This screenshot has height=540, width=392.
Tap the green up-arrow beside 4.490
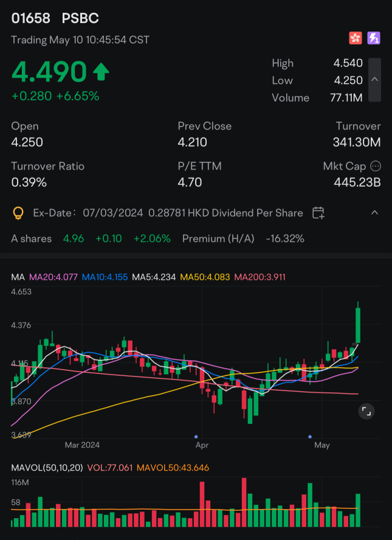(x=101, y=72)
